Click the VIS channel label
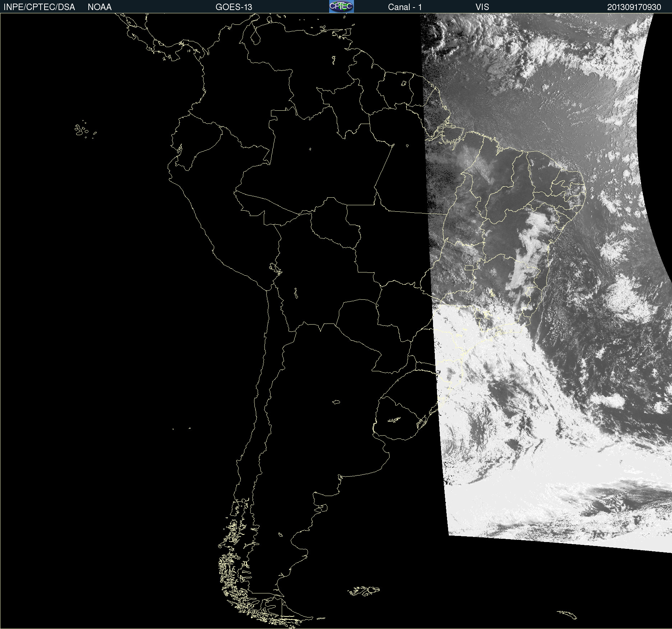The height and width of the screenshot is (629, 672). (482, 7)
